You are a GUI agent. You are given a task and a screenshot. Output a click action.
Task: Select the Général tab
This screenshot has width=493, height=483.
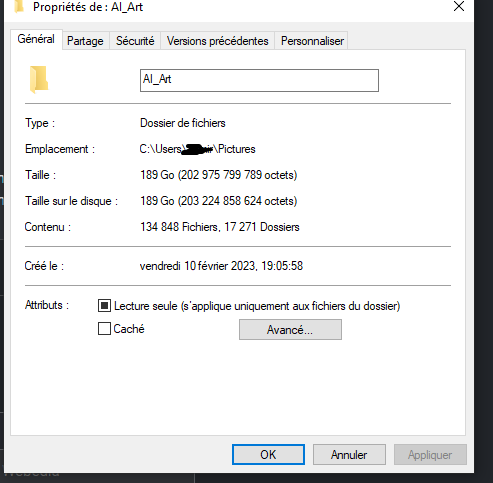coord(36,39)
